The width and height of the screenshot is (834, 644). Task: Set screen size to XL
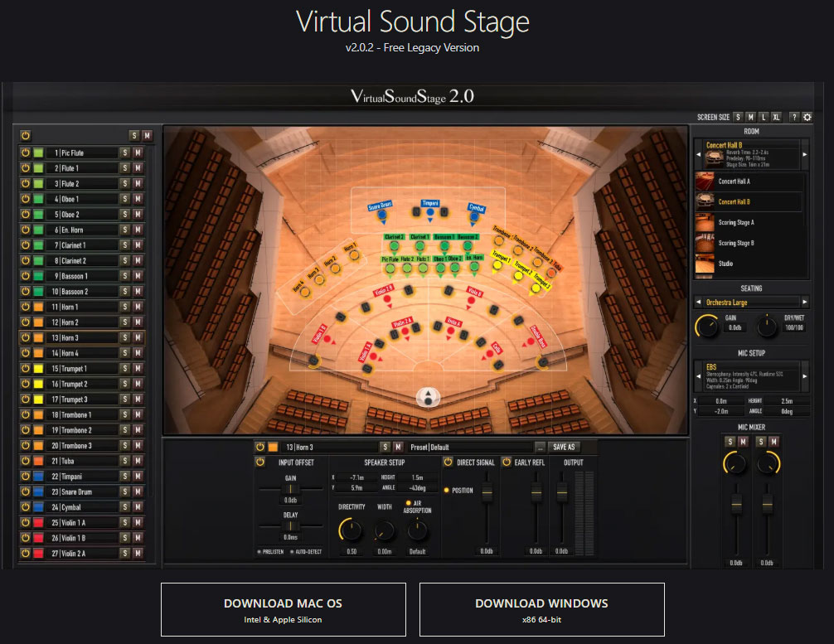click(x=777, y=117)
